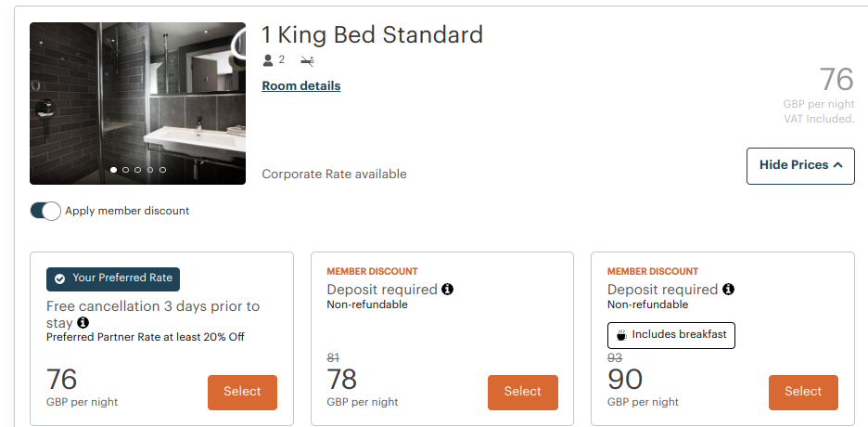Click the Includes breakfast badge
868x427 pixels.
point(671,335)
